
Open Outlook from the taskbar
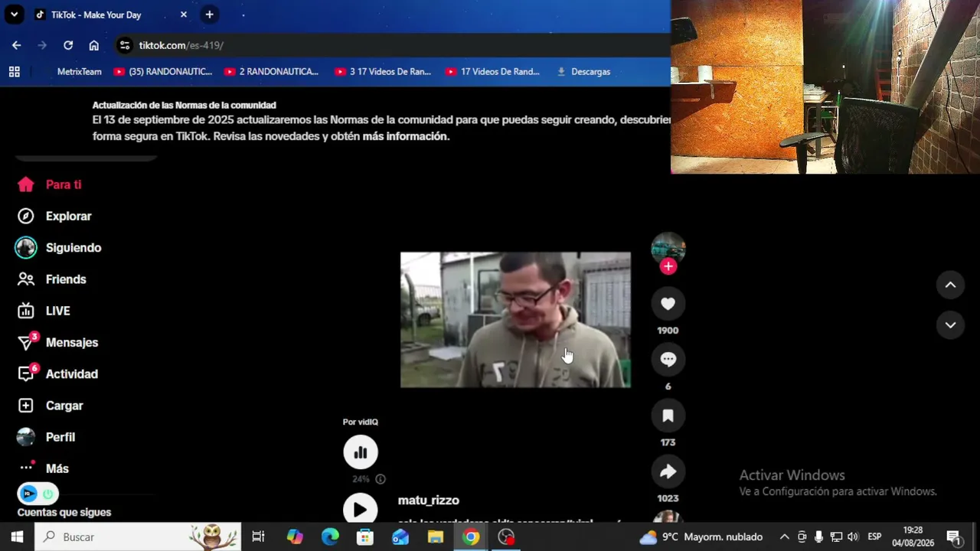400,537
